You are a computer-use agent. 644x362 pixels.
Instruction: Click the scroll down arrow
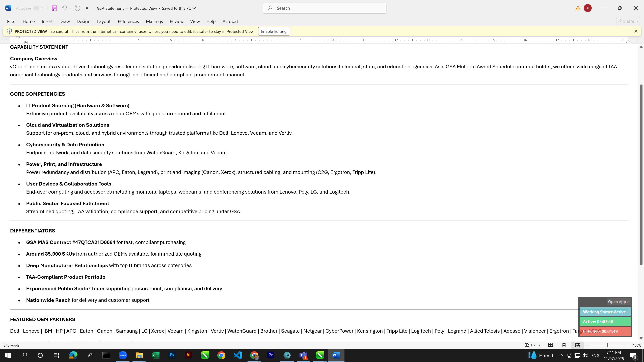click(641, 338)
